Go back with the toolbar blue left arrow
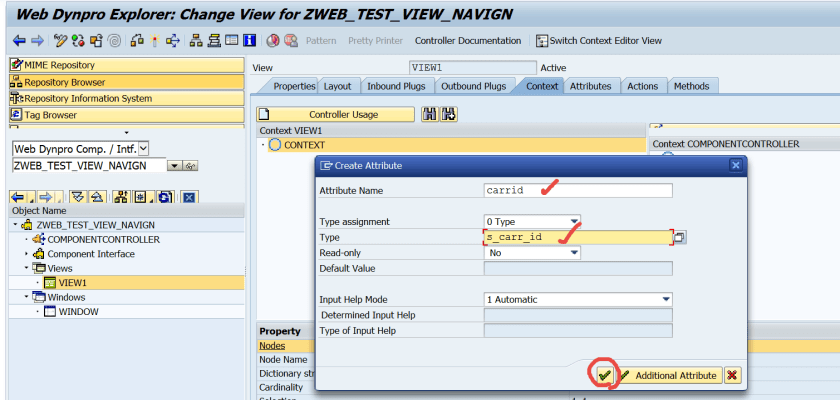 tap(19, 41)
